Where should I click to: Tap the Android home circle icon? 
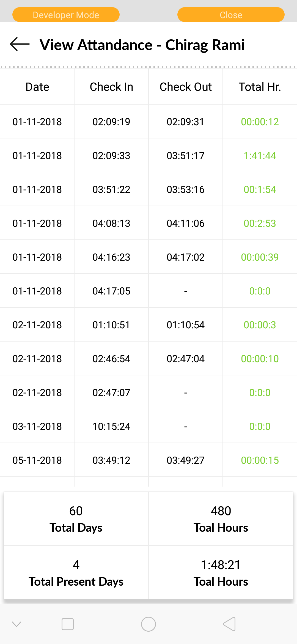[x=148, y=624]
